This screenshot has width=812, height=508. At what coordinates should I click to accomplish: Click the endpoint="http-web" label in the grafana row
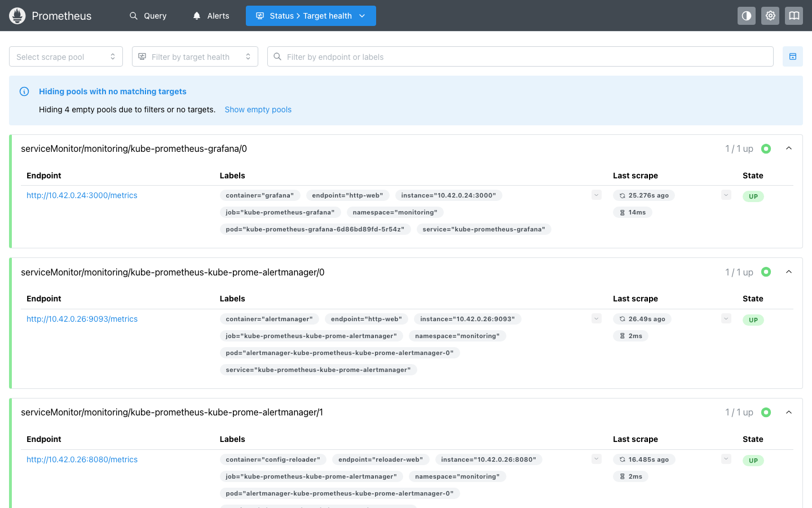pyautogui.click(x=347, y=195)
